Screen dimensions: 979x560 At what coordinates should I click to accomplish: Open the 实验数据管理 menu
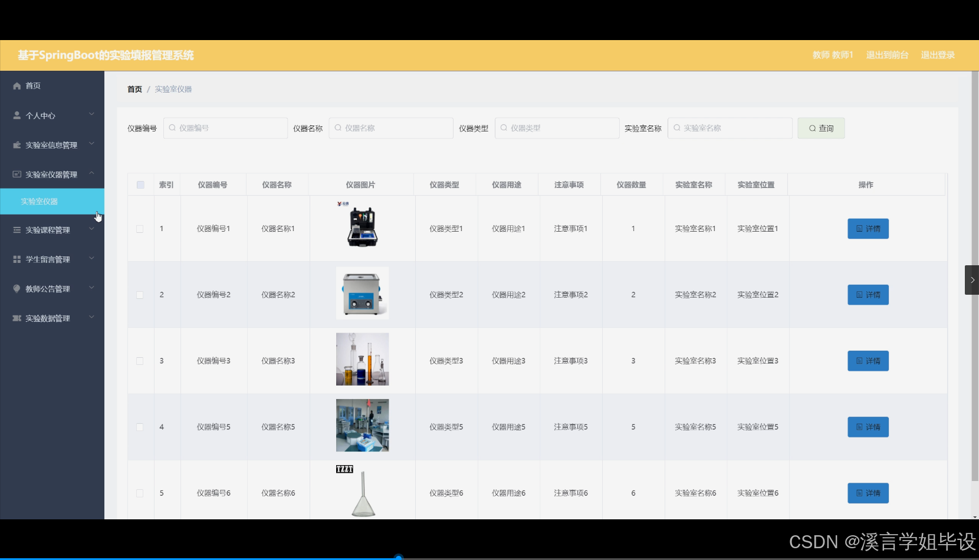coord(52,318)
